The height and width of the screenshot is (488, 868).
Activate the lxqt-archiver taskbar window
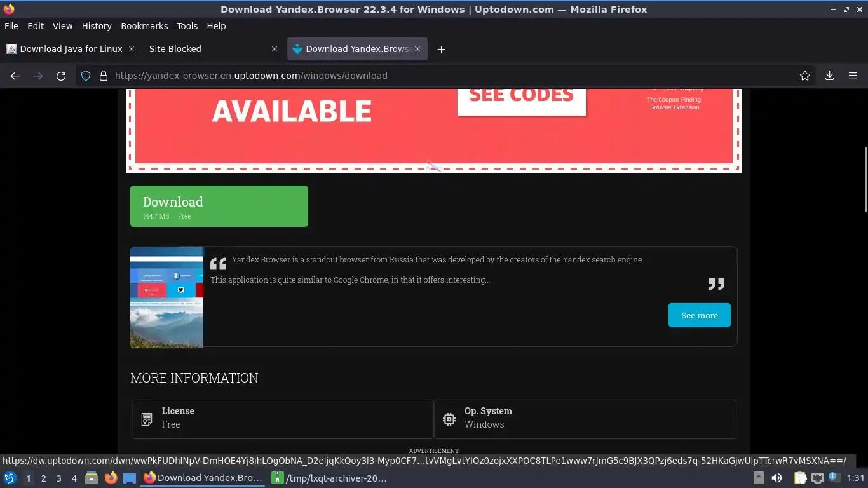click(x=329, y=478)
